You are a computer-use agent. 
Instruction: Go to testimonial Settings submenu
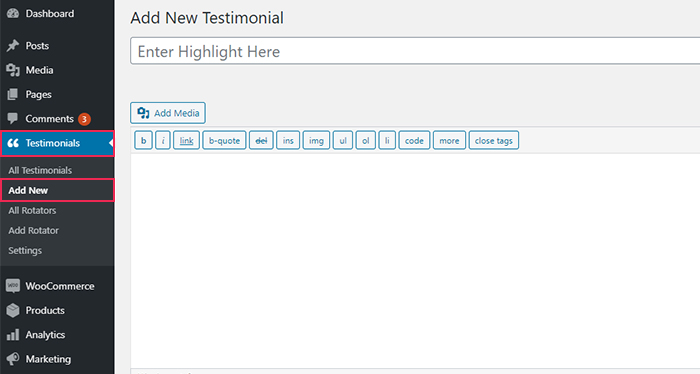click(x=25, y=250)
